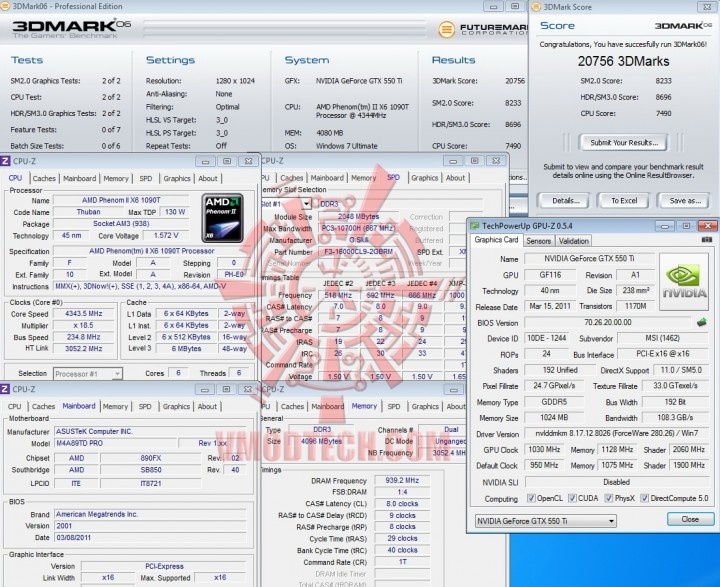Click the DRAM Frequency value 939.2 MHz
This screenshot has height=587, width=720.
pos(402,480)
